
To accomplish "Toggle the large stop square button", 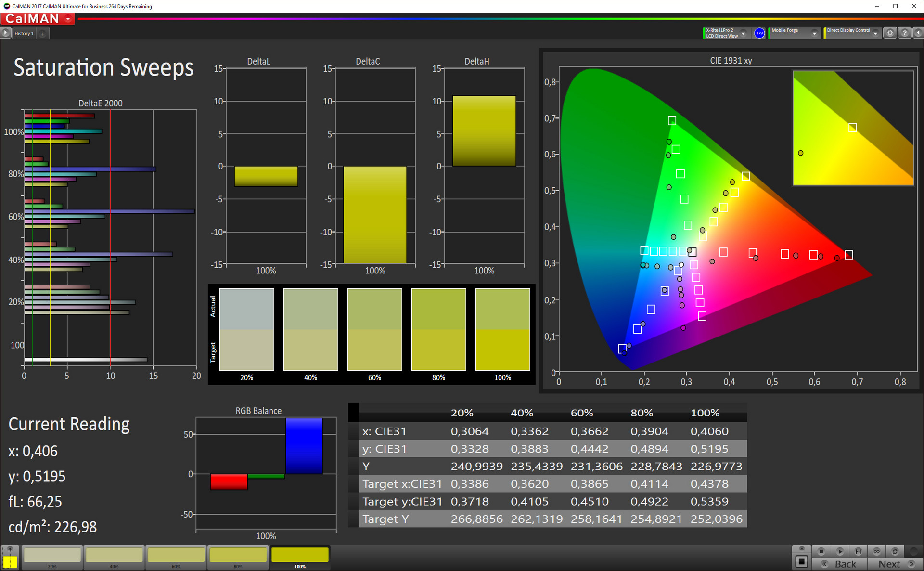I will pos(801,561).
